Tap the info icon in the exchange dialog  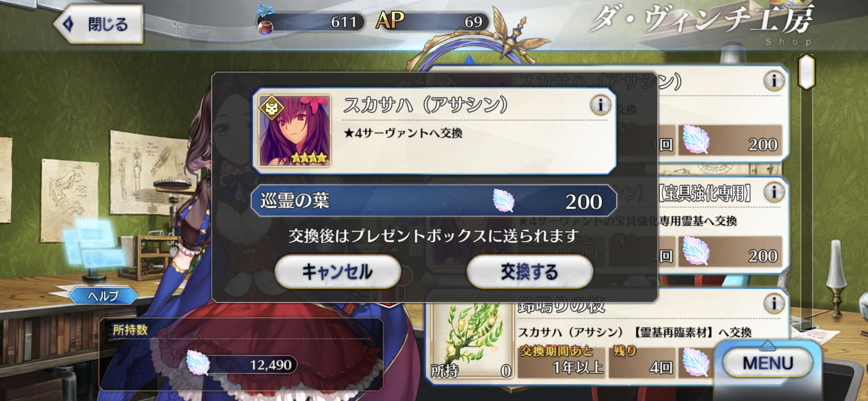coord(601,105)
